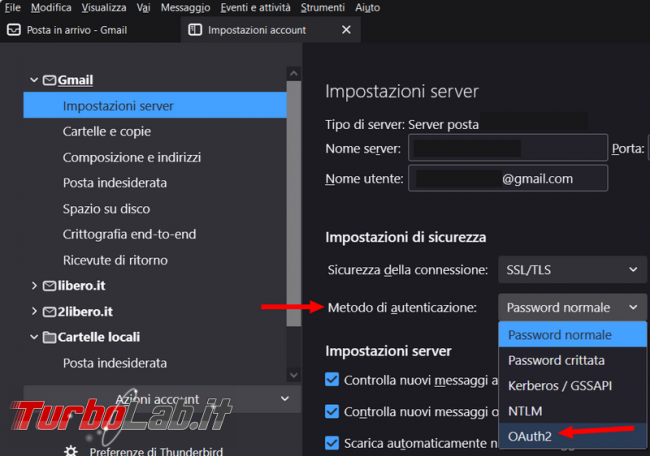This screenshot has width=650, height=456.
Task: Open Posta indesiderata under Gmail
Action: 115,183
